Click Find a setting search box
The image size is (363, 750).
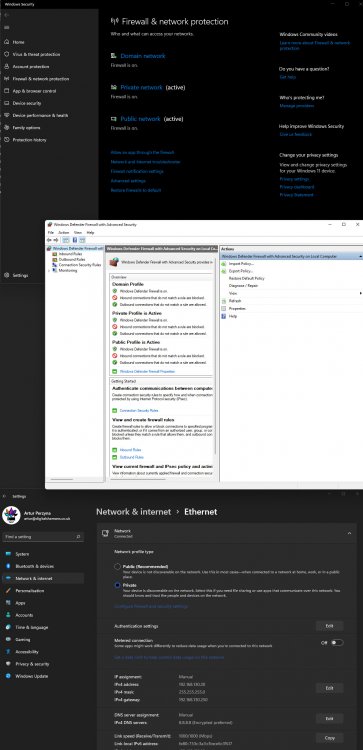[43, 537]
